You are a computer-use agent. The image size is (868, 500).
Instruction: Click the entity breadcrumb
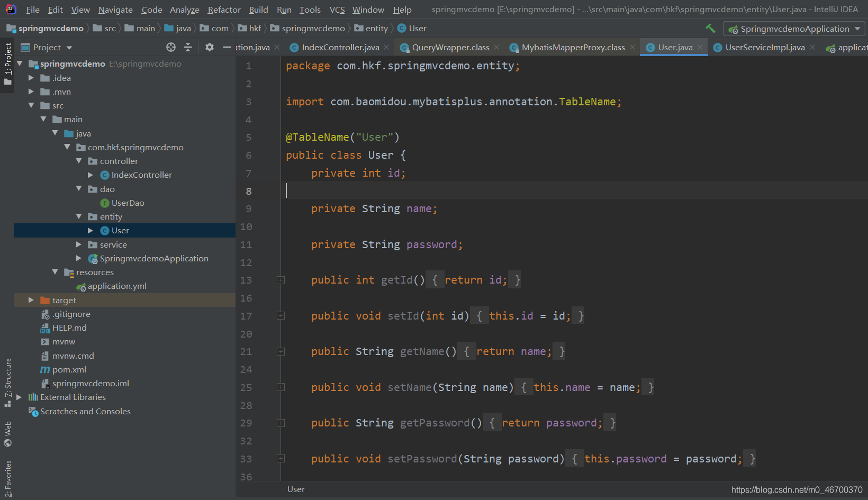click(x=376, y=28)
